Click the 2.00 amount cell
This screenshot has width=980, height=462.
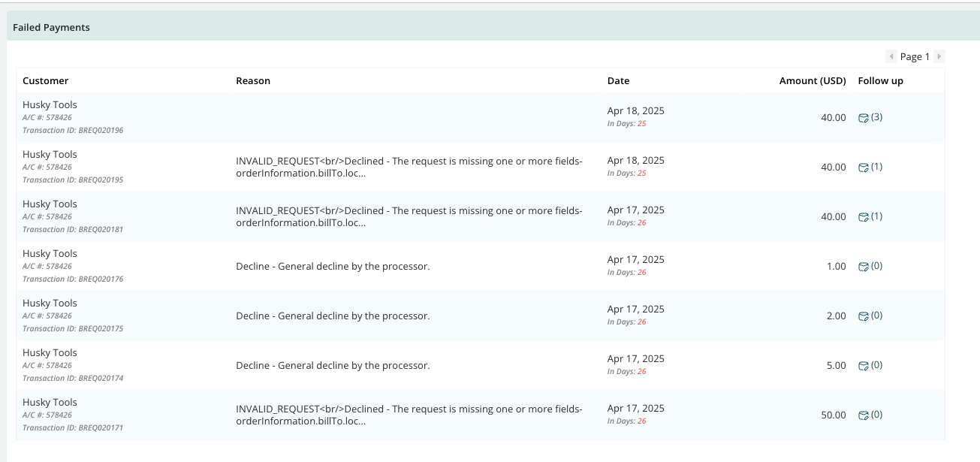pyautogui.click(x=837, y=316)
